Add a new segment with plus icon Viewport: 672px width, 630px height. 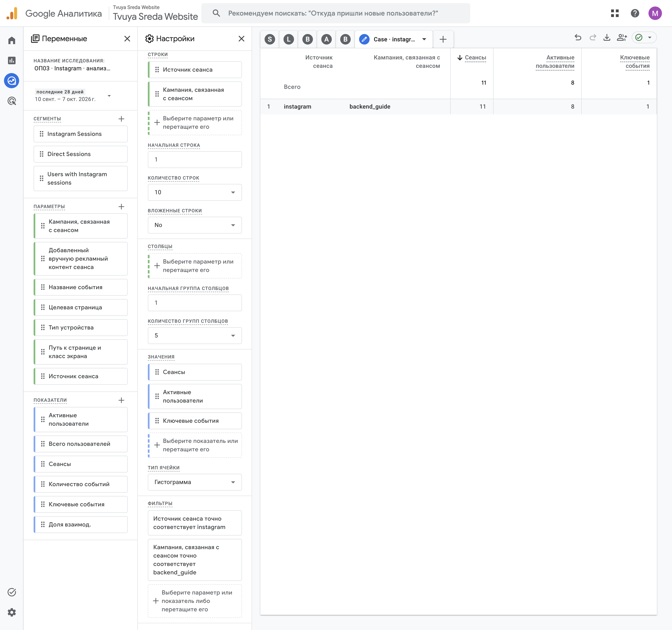[121, 119]
